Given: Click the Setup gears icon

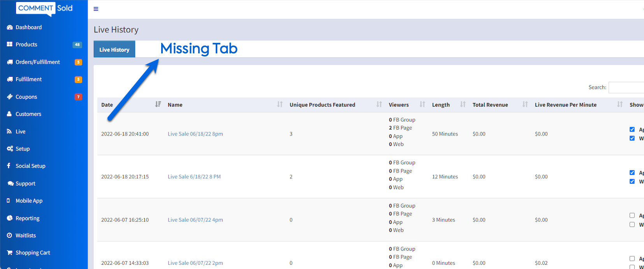Looking at the screenshot, I should (10, 149).
